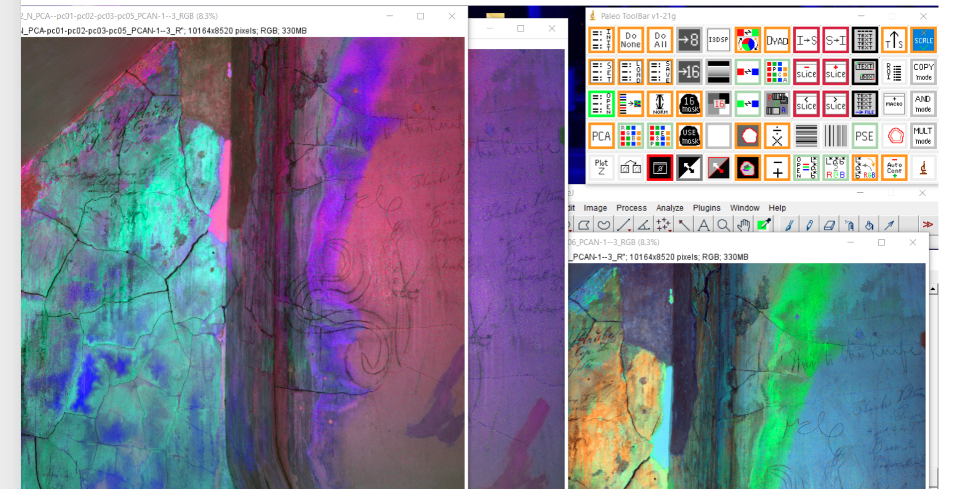Open the Analyze menu
Image resolution: width=980 pixels, height=489 pixels.
click(669, 208)
